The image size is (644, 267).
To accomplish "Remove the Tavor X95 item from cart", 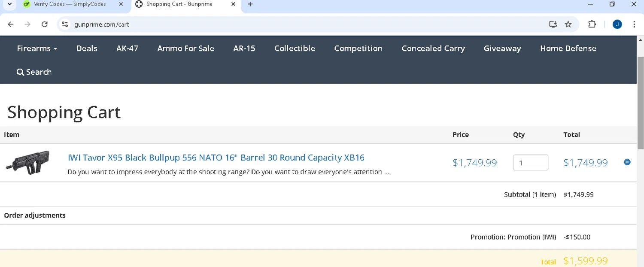I will [x=627, y=162].
